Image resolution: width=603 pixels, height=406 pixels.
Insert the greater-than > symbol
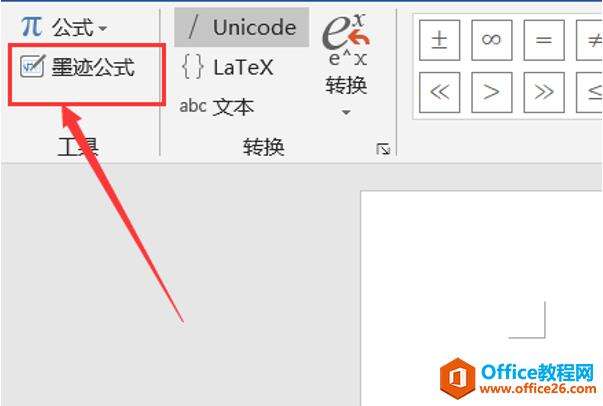[x=492, y=92]
